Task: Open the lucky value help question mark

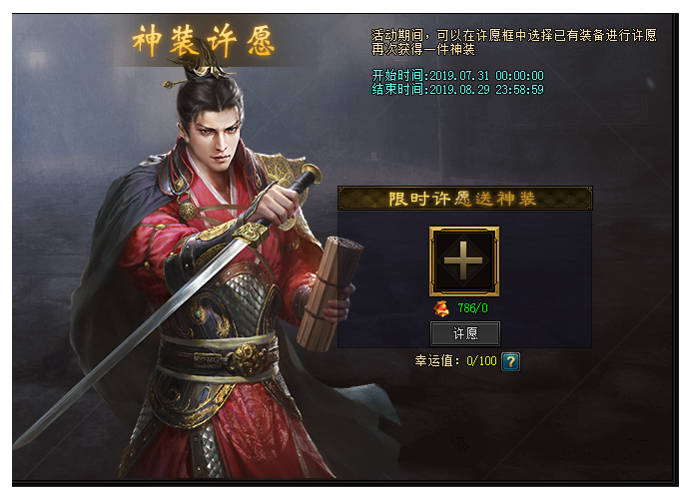Action: pos(510,362)
